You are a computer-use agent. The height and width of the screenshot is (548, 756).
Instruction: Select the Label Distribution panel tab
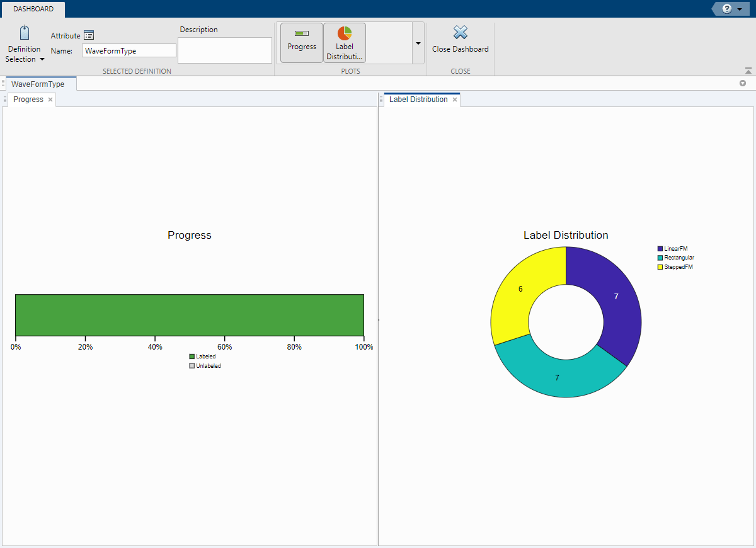click(418, 100)
